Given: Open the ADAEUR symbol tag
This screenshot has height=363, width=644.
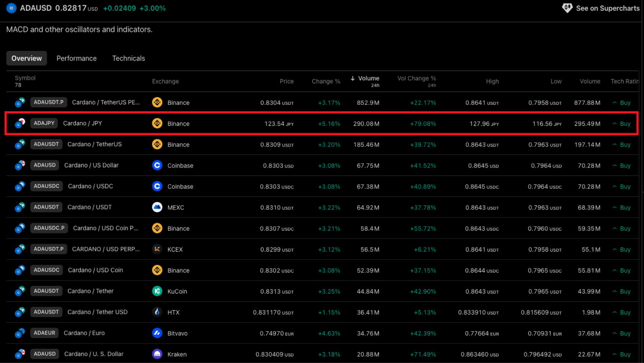Looking at the screenshot, I should [x=44, y=333].
